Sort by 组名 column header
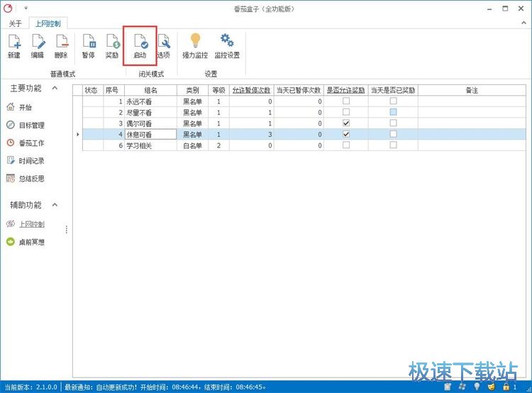532x393 pixels. pos(150,90)
